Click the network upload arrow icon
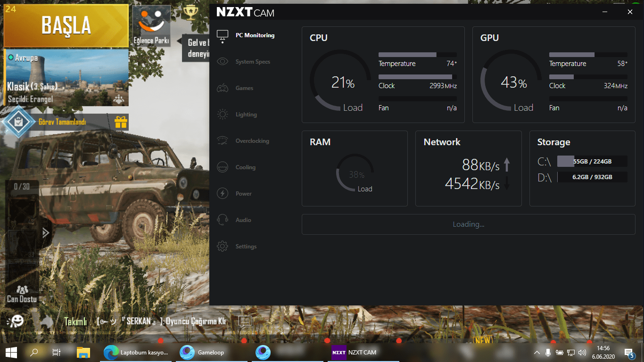This screenshot has height=362, width=644. coord(507,165)
